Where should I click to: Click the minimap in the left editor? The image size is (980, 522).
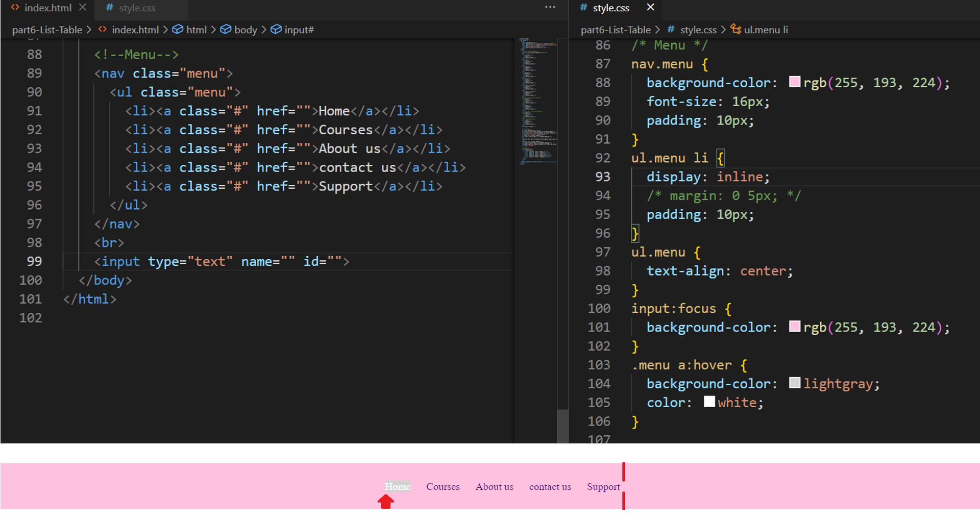pyautogui.click(x=538, y=101)
